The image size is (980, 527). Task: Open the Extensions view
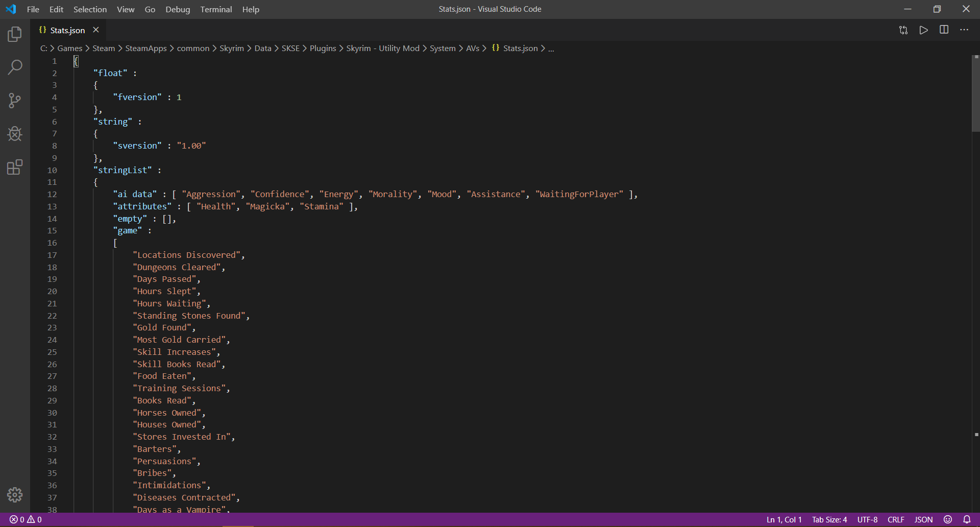click(x=15, y=167)
